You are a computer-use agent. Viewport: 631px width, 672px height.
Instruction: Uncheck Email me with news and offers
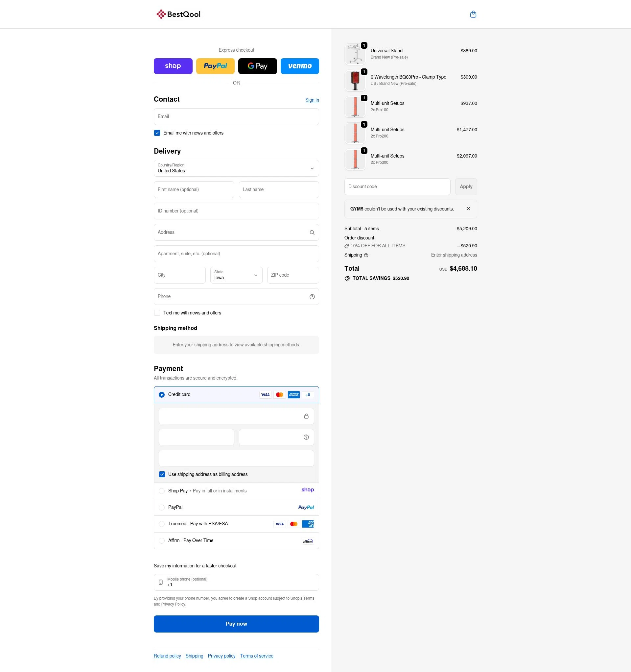[x=157, y=133]
